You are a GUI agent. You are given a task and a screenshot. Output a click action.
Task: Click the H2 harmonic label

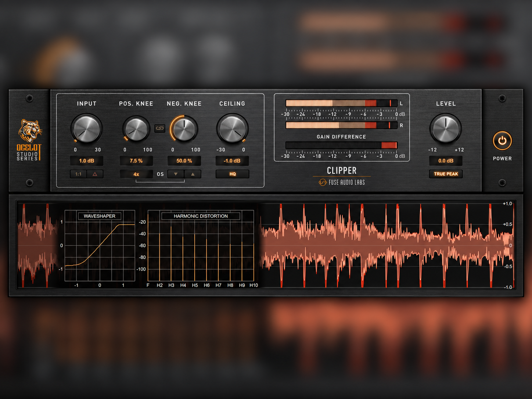(x=159, y=285)
